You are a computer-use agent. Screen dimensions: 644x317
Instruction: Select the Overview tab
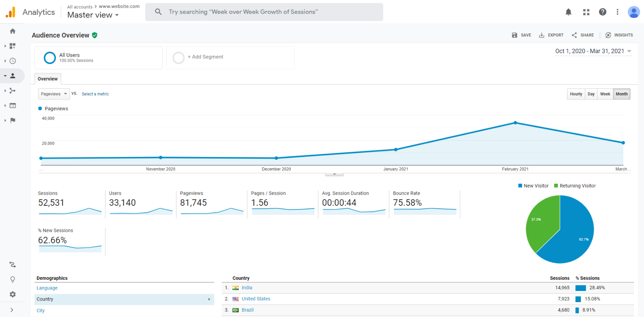click(48, 79)
